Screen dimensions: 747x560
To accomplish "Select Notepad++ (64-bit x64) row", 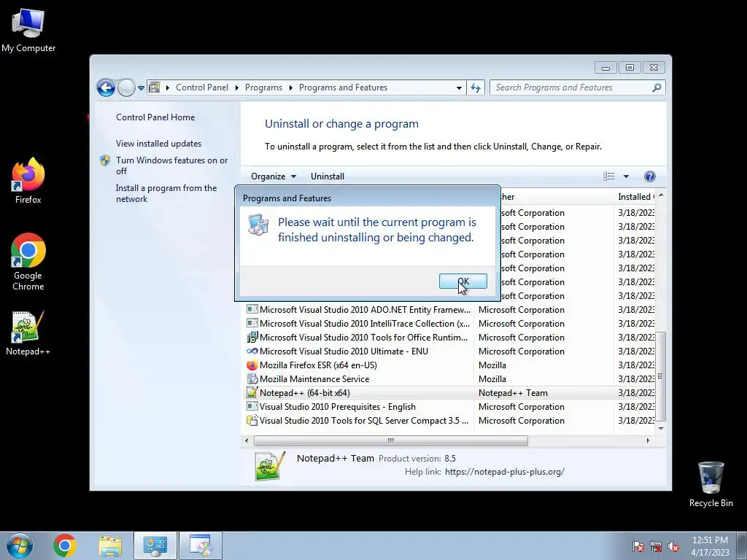I will pyautogui.click(x=450, y=393).
